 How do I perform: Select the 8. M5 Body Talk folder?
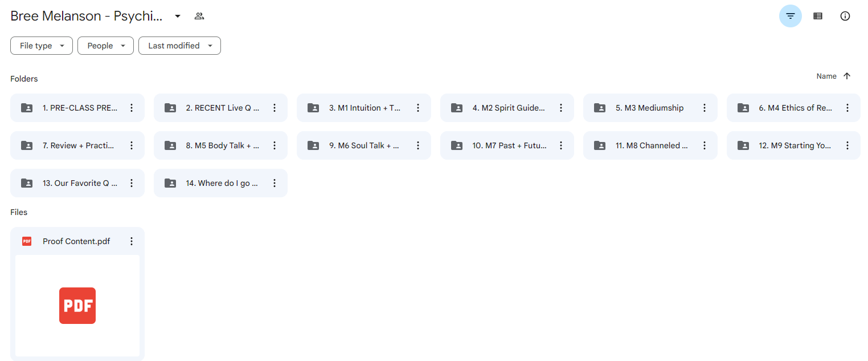(x=221, y=145)
